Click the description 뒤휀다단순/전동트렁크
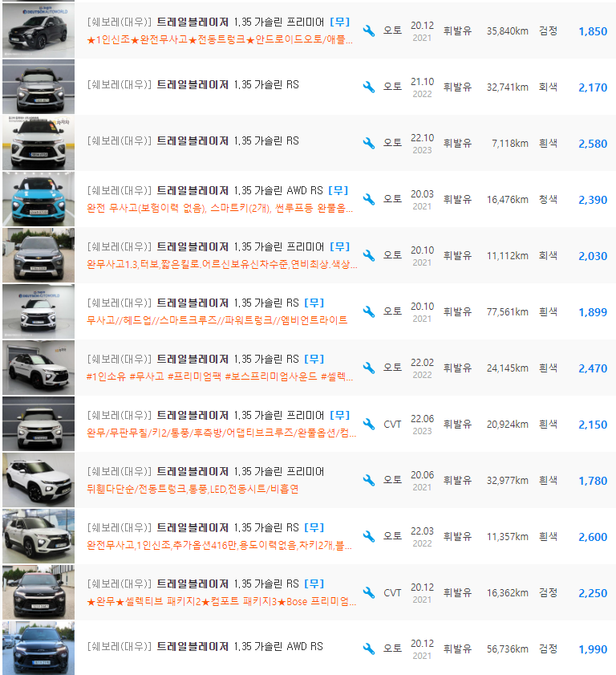This screenshot has width=616, height=675. point(192,489)
